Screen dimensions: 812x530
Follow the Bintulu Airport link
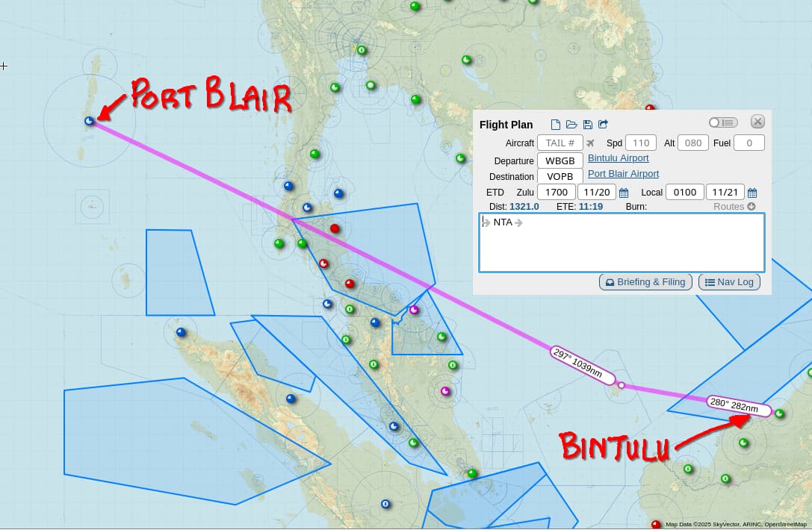pyautogui.click(x=618, y=158)
